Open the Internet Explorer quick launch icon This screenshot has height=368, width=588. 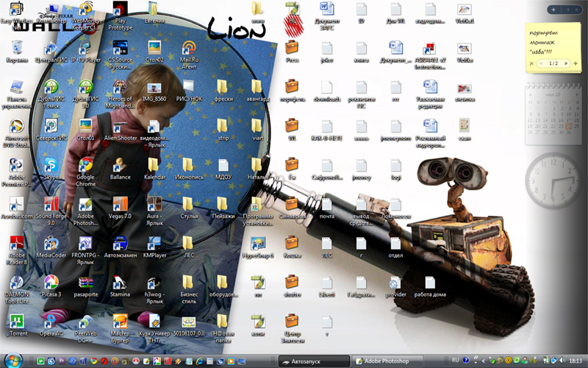click(199, 361)
